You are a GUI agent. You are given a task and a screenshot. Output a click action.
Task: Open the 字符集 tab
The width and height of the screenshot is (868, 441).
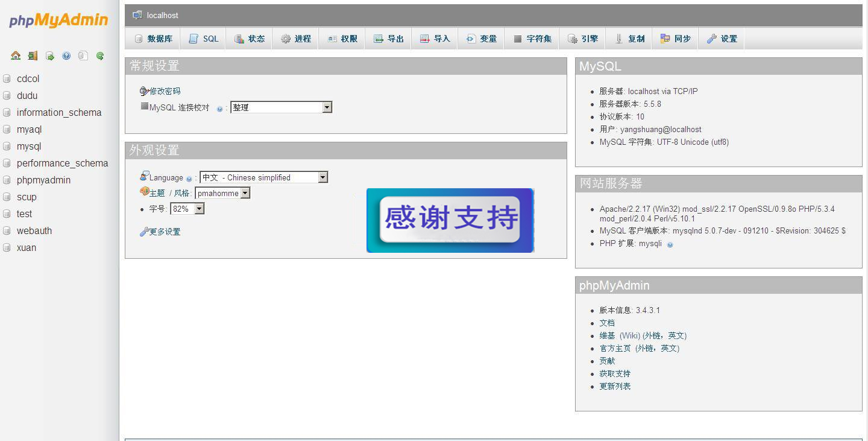click(532, 39)
